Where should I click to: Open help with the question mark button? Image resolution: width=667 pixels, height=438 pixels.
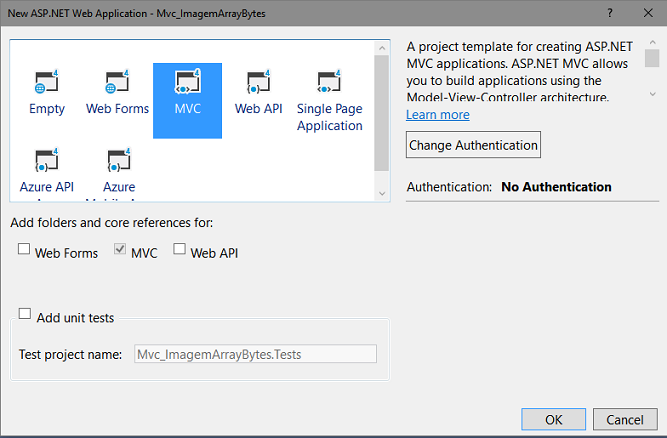(x=610, y=13)
